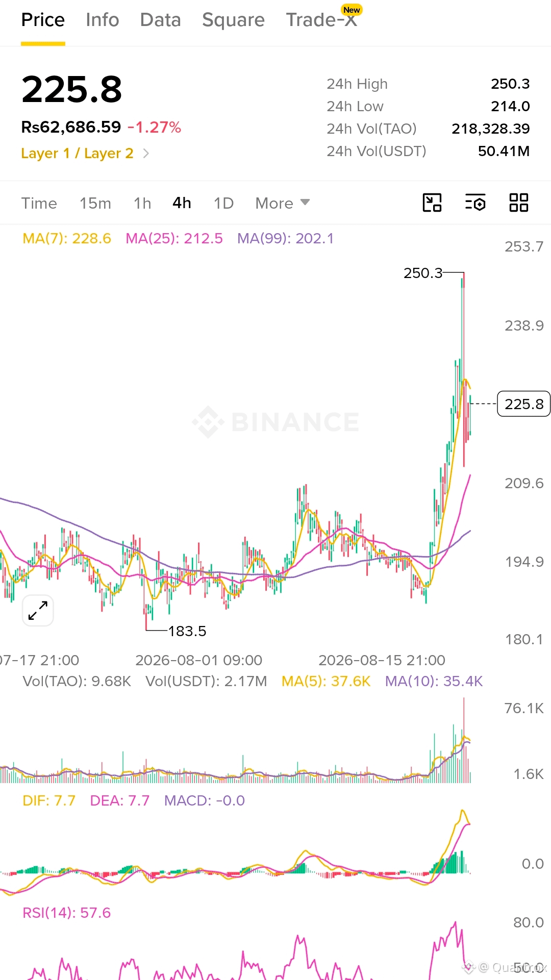The width and height of the screenshot is (551, 980).
Task: Tap the MA(25): 212.5 indicator label
Action: click(174, 238)
